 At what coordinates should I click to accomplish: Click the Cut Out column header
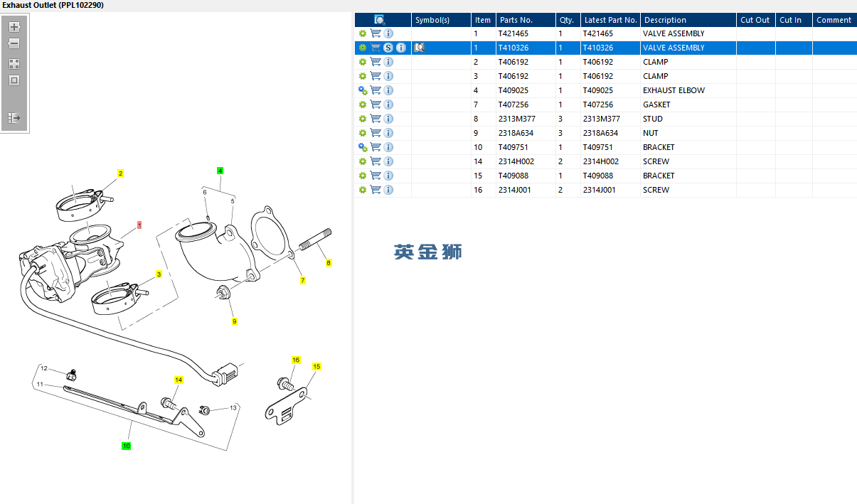click(x=755, y=20)
